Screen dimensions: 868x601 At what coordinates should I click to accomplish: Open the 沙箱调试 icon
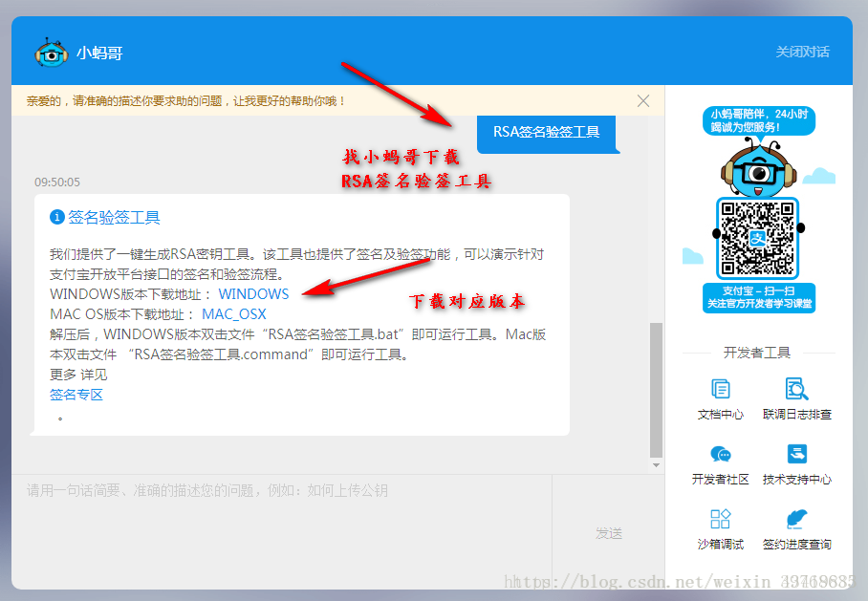click(720, 519)
